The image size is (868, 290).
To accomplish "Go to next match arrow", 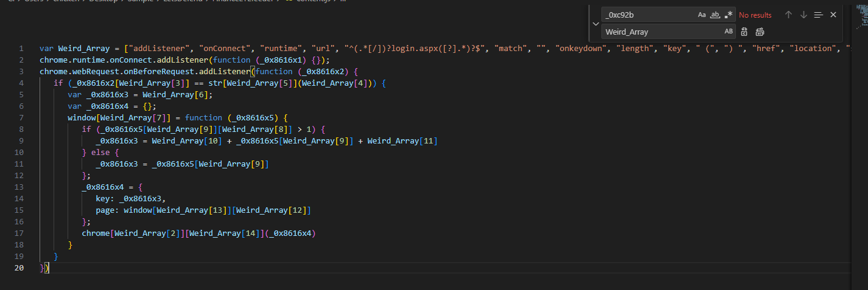I will (x=803, y=15).
